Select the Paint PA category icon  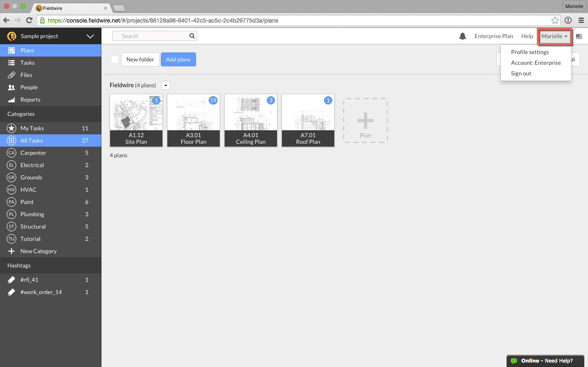click(x=11, y=202)
